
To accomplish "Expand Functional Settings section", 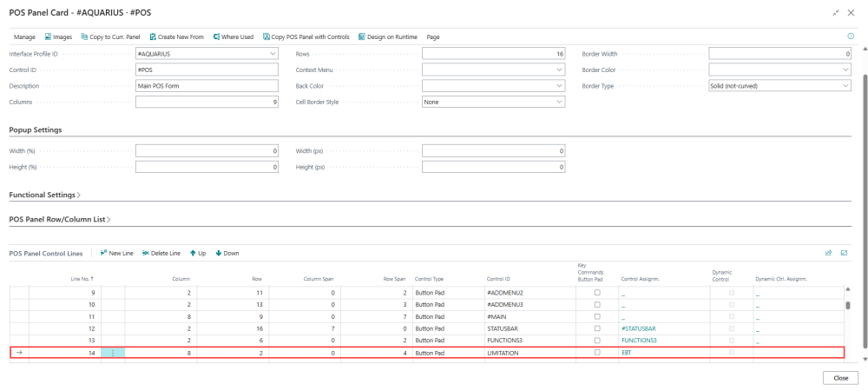I will pos(45,195).
